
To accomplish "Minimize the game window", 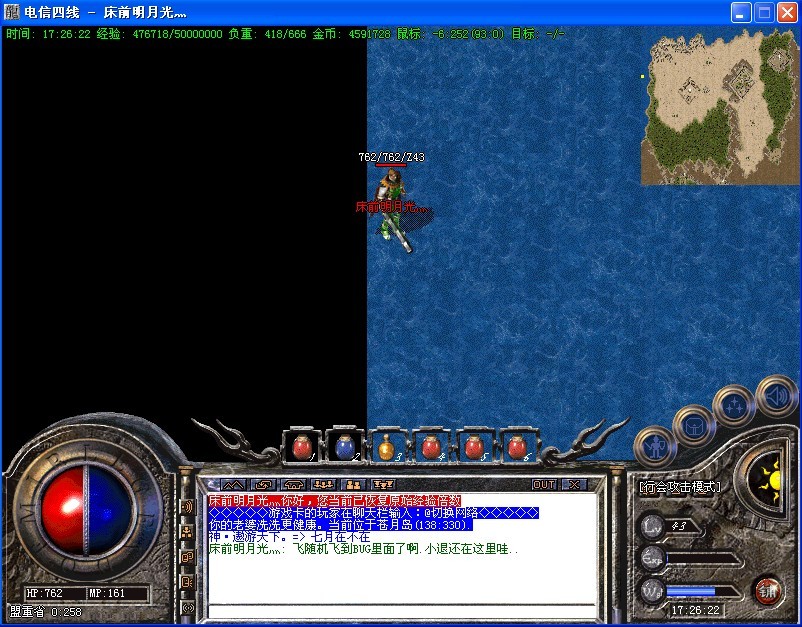I will click(741, 13).
